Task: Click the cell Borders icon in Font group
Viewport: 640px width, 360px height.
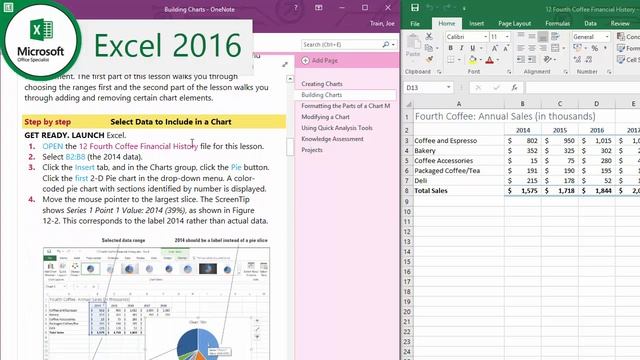Action: point(451,60)
